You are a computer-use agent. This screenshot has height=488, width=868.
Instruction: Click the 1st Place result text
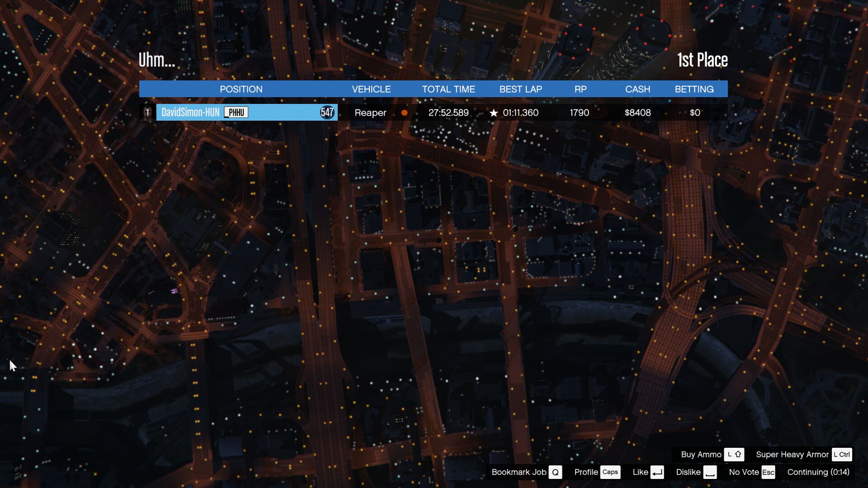[x=703, y=60]
